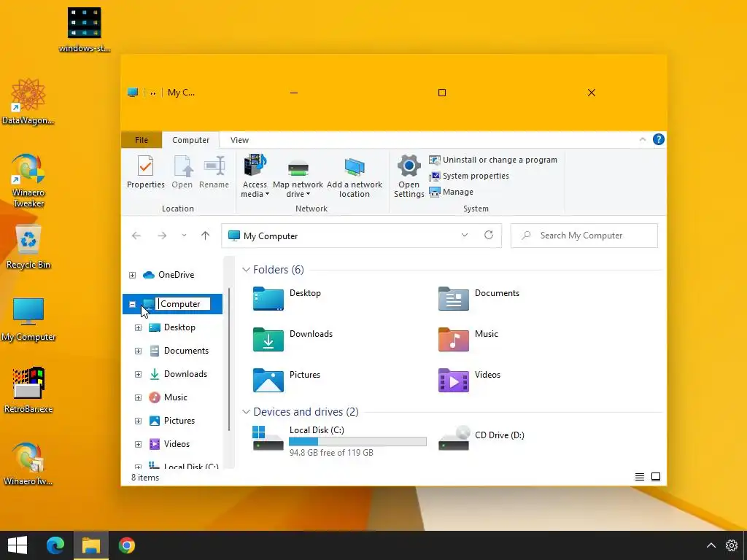The height and width of the screenshot is (560, 747).
Task: Select the Videos folder icon
Action: pyautogui.click(x=453, y=380)
